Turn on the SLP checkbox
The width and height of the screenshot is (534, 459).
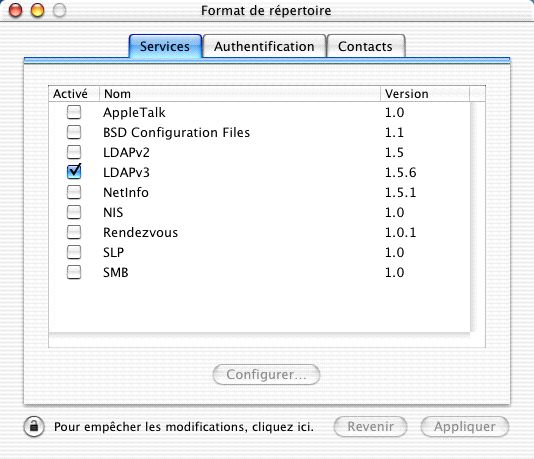tap(74, 252)
